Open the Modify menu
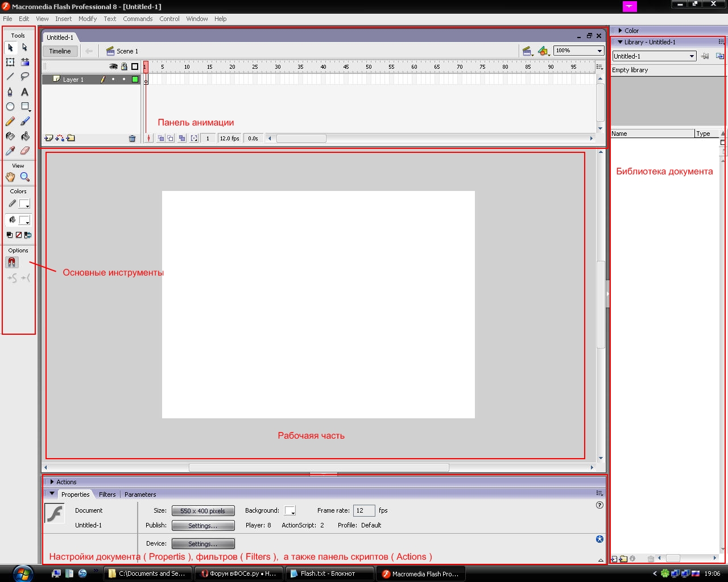 88,19
